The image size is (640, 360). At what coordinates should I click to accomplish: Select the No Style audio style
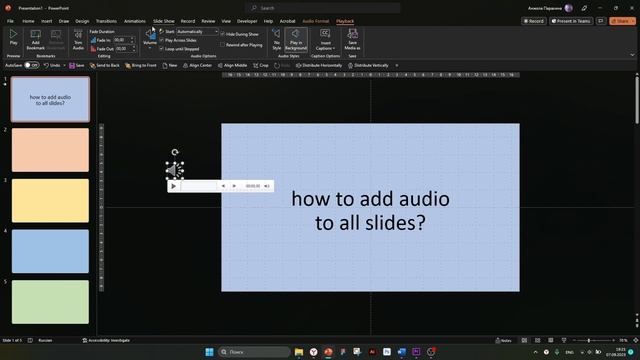point(277,40)
